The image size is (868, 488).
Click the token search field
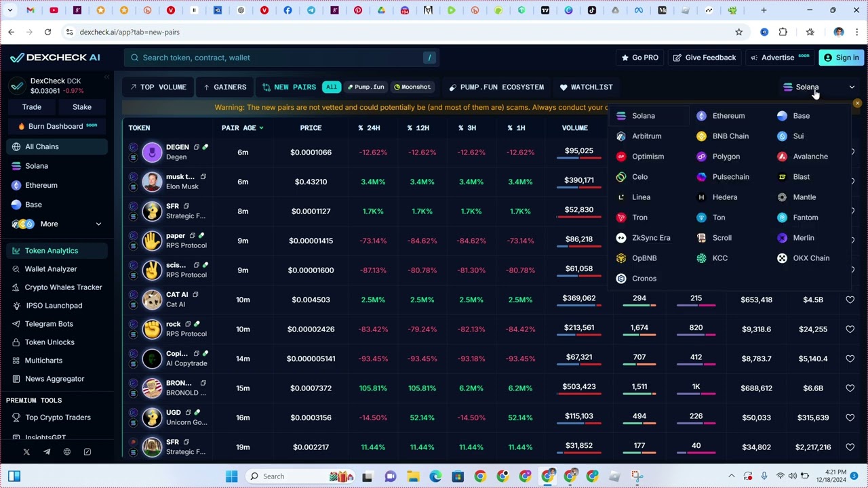click(281, 58)
